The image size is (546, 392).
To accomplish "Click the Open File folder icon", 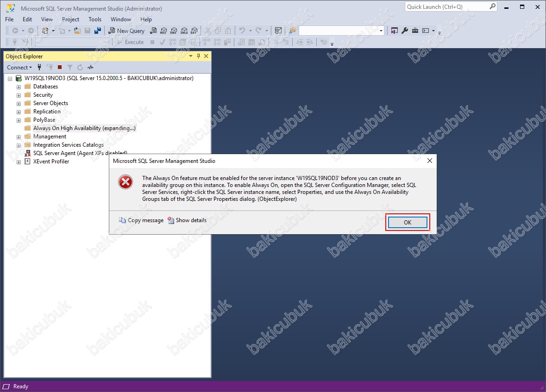I will click(x=77, y=31).
